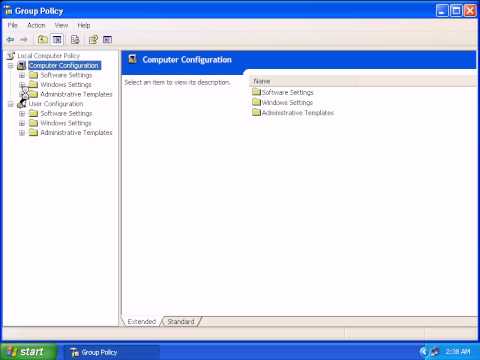Open the View menu
This screenshot has width=480, height=360.
point(61,25)
